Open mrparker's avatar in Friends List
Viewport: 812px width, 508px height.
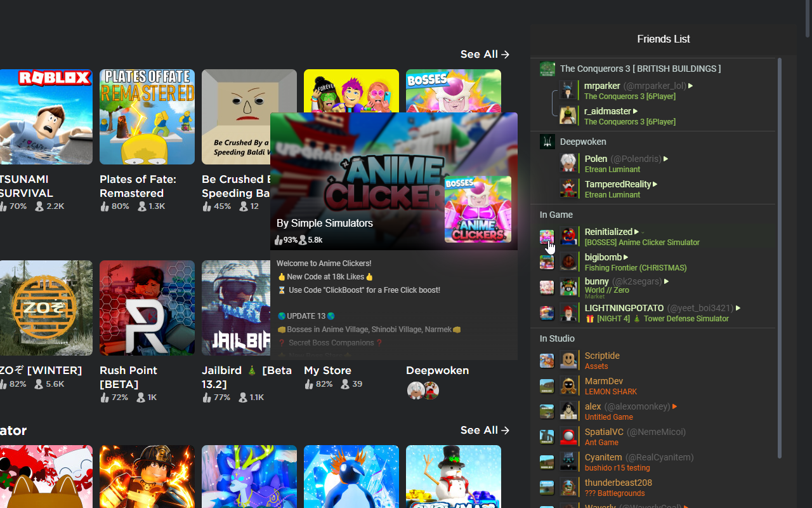pos(568,90)
